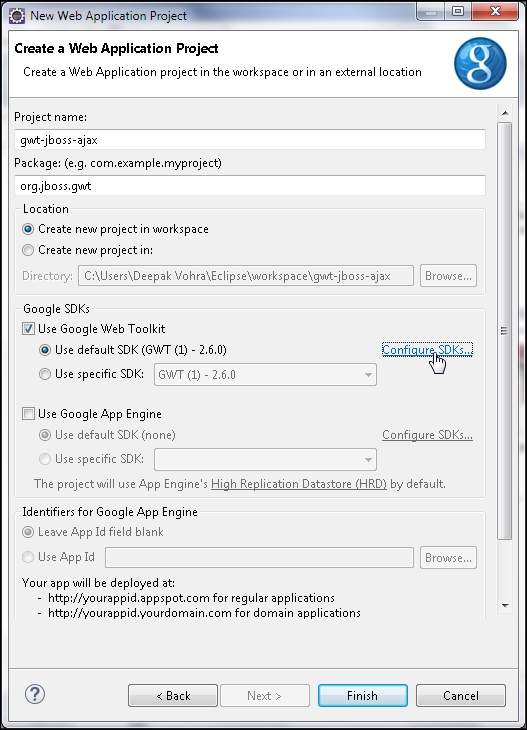The image size is (527, 730).
Task: Select Create new project in workspace
Action: click(28, 229)
